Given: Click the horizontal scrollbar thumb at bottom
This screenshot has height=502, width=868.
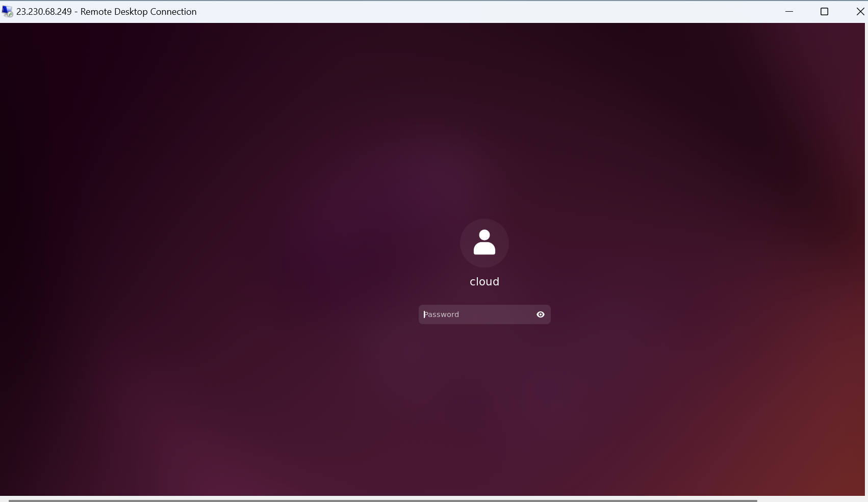Looking at the screenshot, I should [x=382, y=500].
